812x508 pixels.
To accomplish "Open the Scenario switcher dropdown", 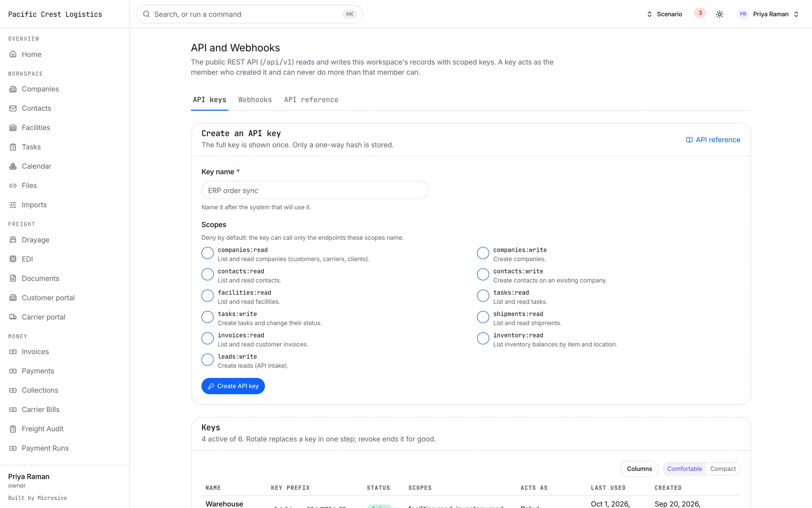I will 664,14.
